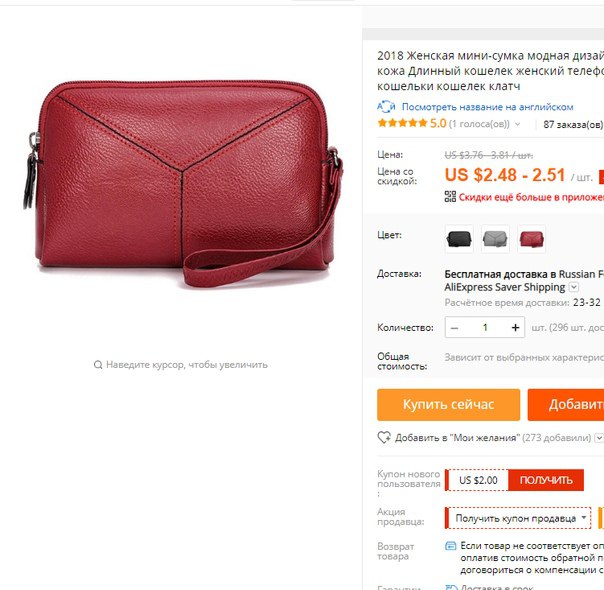Viewport: 604px width, 590px height.
Task: Expand the rating votes dropdown arrow
Action: coord(517,124)
